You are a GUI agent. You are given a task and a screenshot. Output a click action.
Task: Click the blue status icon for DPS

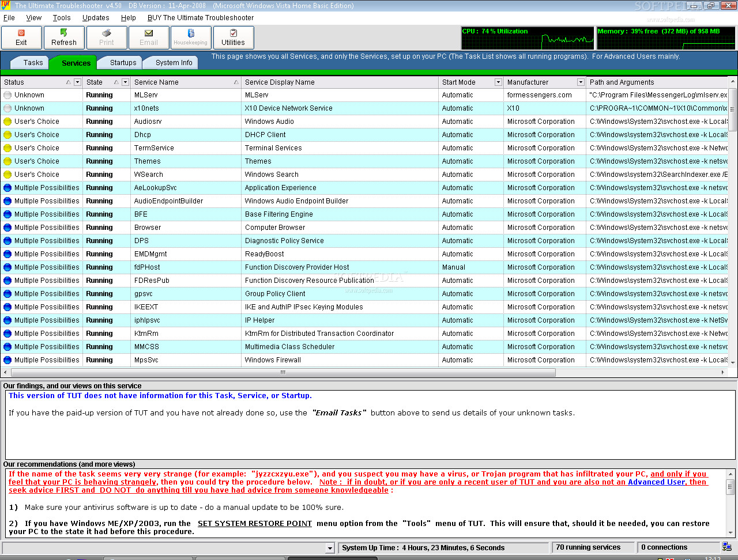pos(7,241)
